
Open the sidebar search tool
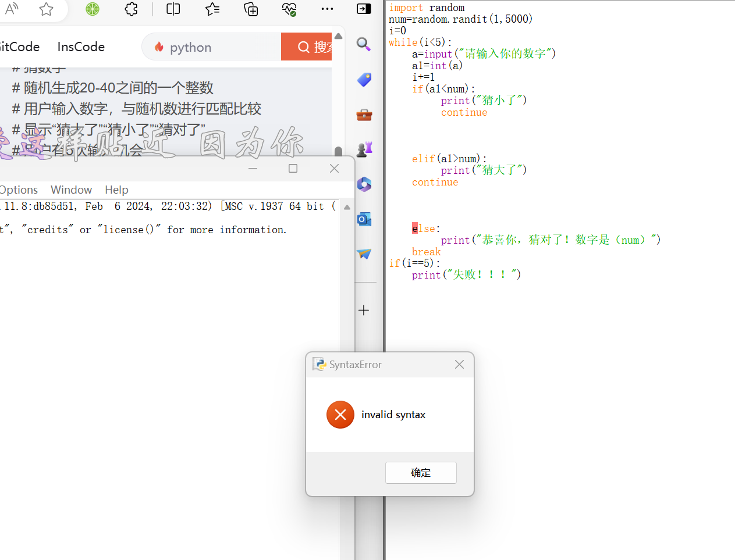(x=364, y=44)
